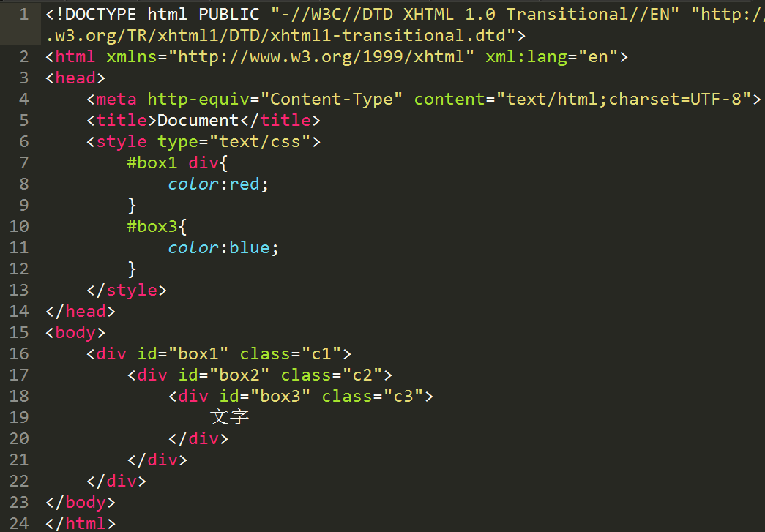Click the word Document in title
This screenshot has width=765, height=532.
coord(198,120)
